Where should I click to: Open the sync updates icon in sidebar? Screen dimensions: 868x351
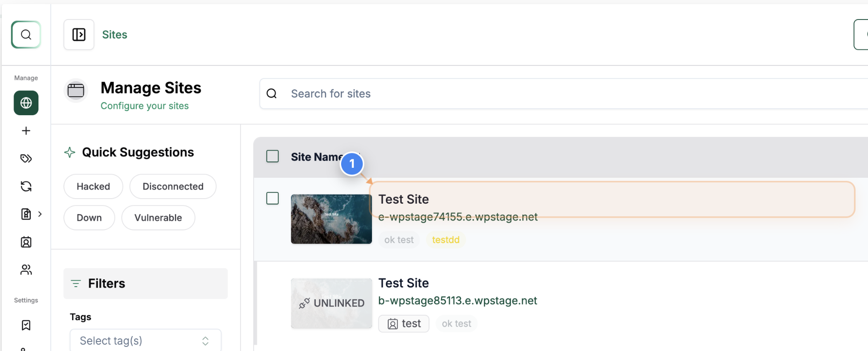(26, 186)
